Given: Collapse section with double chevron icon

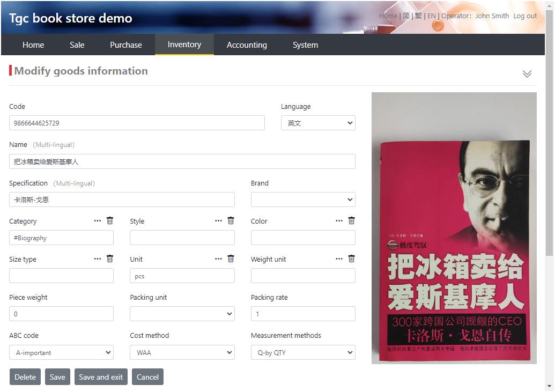Looking at the screenshot, I should 527,73.
